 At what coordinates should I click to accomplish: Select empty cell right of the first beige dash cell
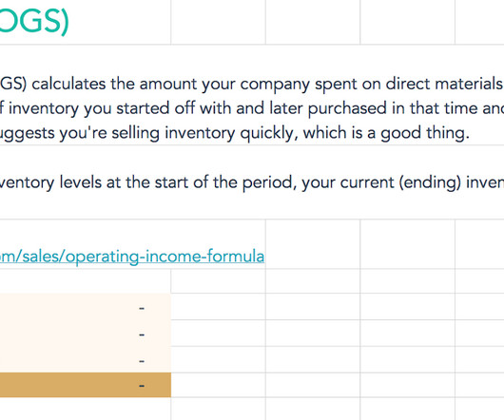tap(219, 307)
